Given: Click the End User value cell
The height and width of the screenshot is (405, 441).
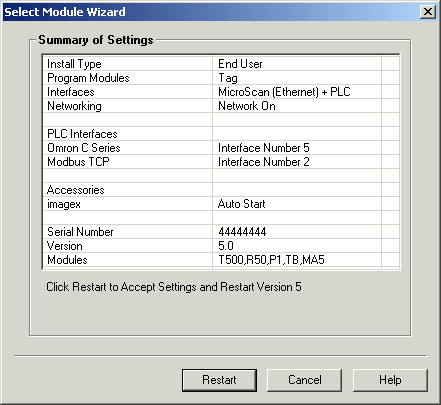Looking at the screenshot, I should pyautogui.click(x=297, y=64).
